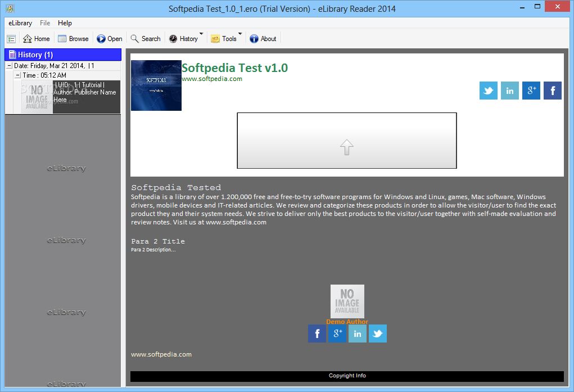This screenshot has width=574, height=392.
Task: Click the application icon in title bar
Action: (x=10, y=8)
